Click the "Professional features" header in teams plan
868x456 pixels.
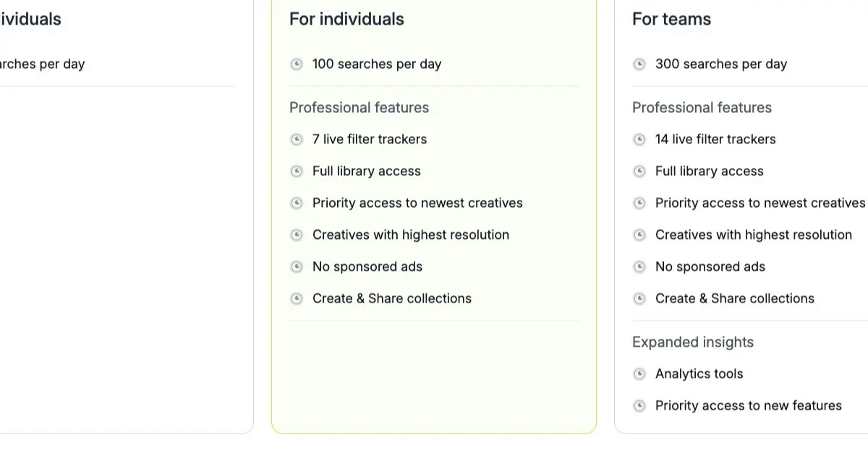(x=702, y=107)
